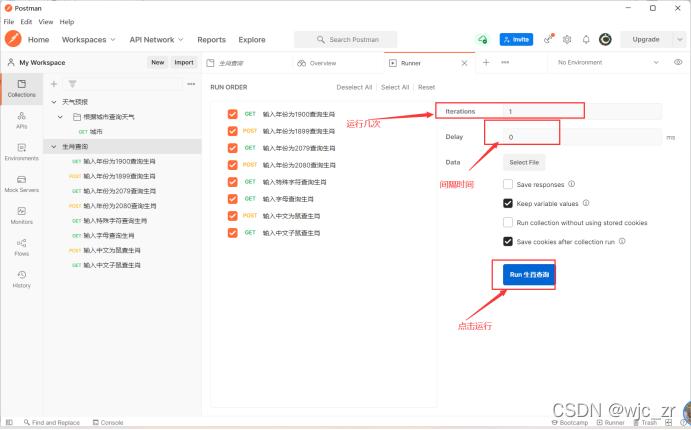Add a new collection with plus icon
This screenshot has width=691, height=430.
[x=54, y=84]
